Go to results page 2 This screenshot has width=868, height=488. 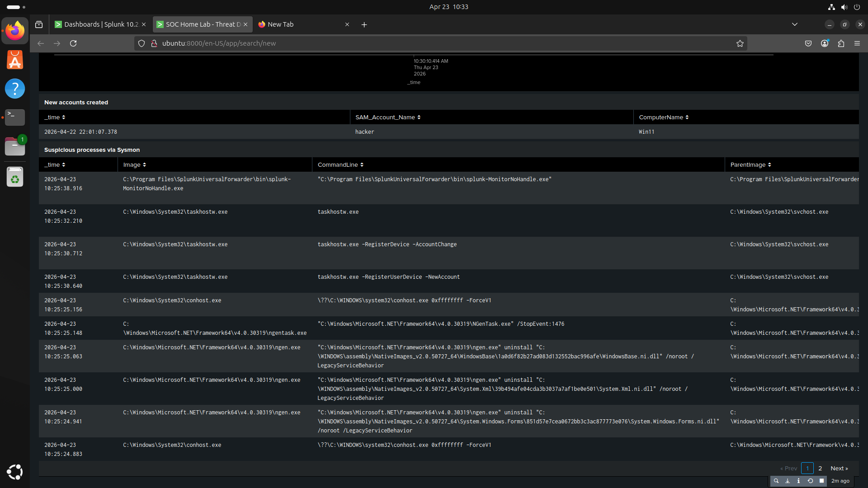(x=820, y=469)
